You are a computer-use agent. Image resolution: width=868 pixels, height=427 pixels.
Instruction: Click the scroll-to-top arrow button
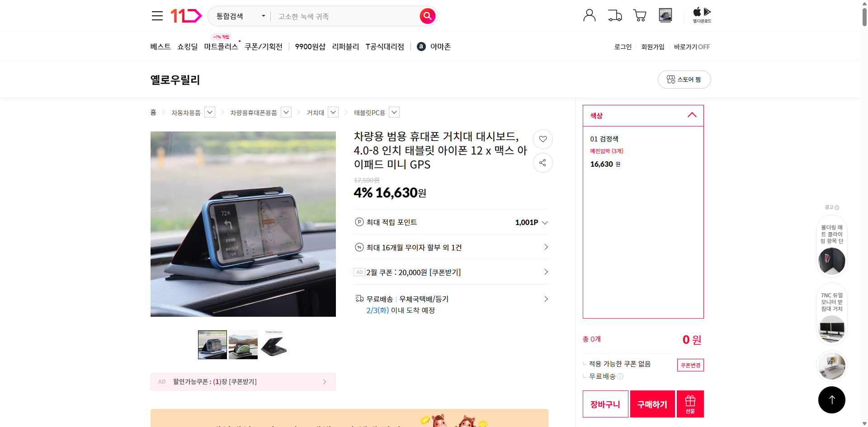831,399
